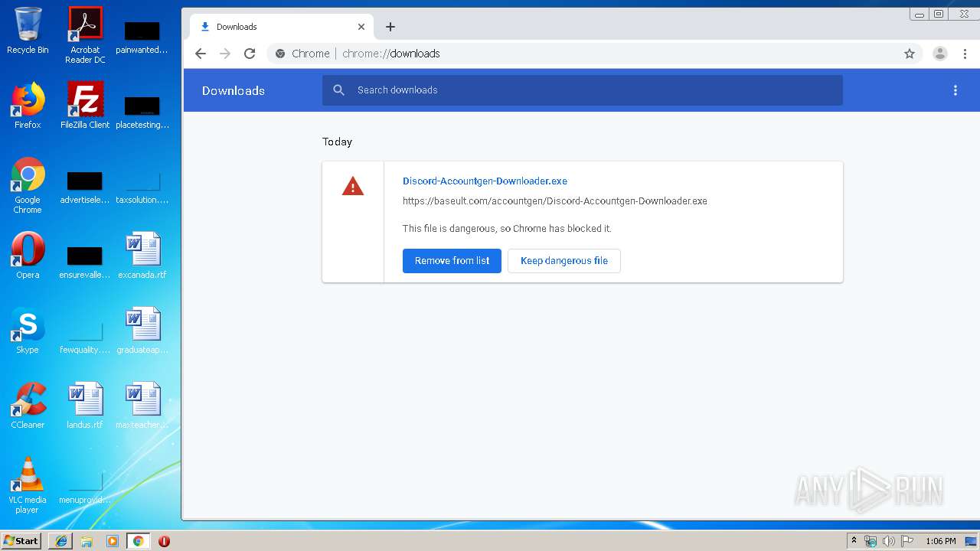
Task: Select the VLC media player desktop icon
Action: [x=28, y=485]
